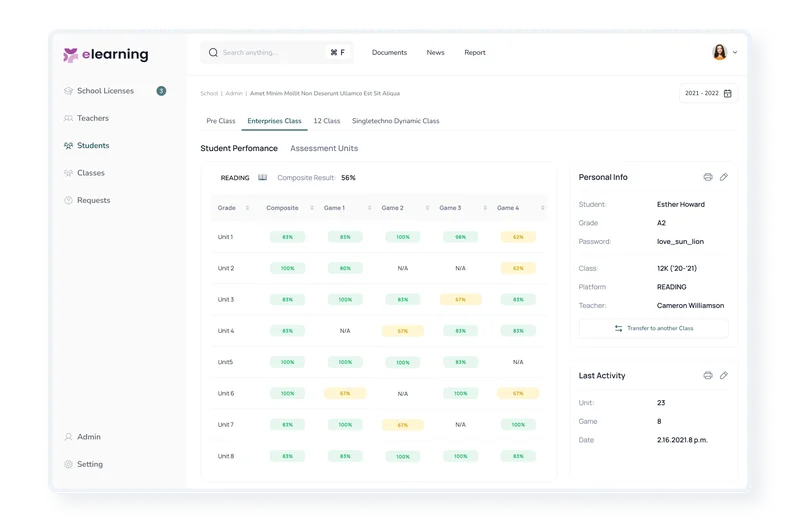Open the Requests sidebar icon
This screenshot has height=522, width=800.
68,201
